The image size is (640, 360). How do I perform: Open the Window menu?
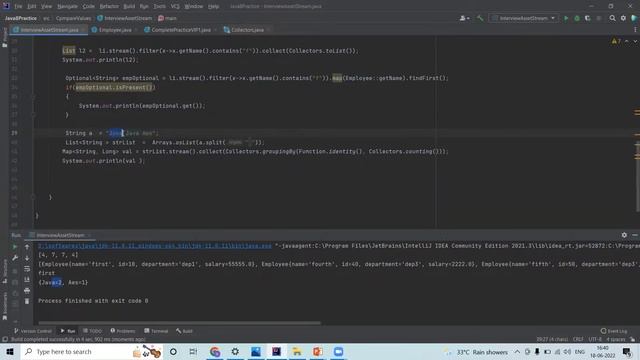pos(193,7)
